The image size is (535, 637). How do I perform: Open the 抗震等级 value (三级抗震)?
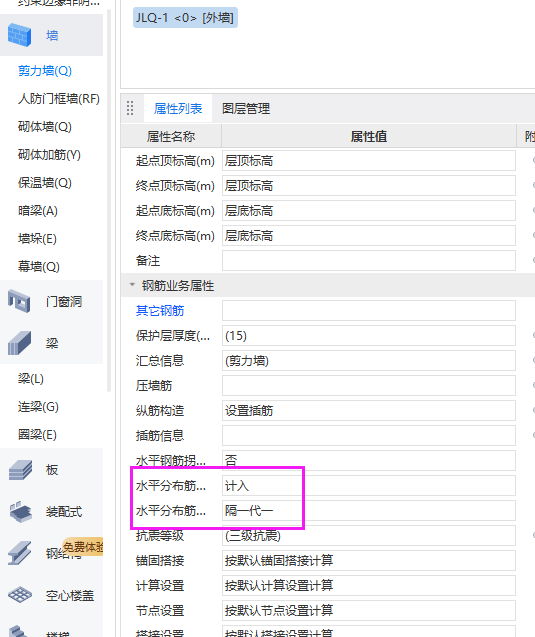point(369,535)
